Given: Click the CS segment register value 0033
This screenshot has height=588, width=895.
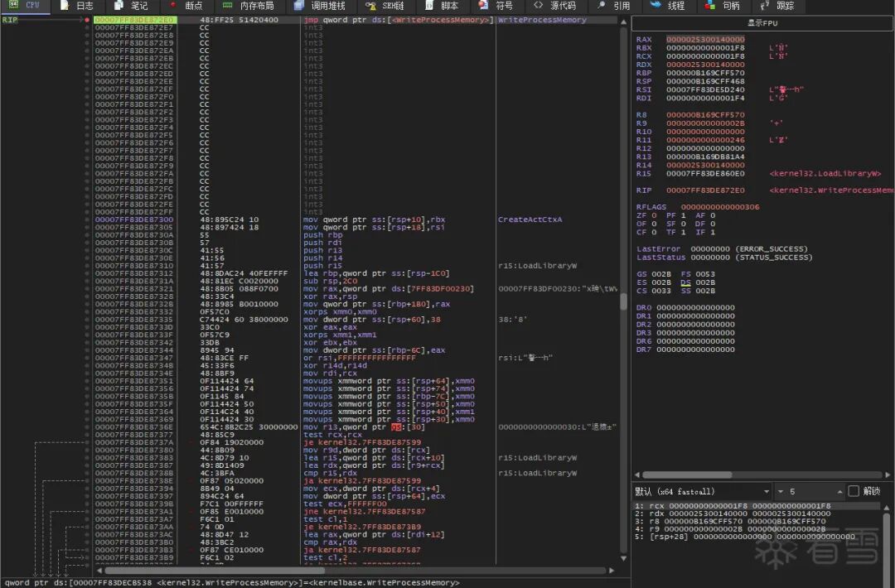Looking at the screenshot, I should pyautogui.click(x=661, y=291).
